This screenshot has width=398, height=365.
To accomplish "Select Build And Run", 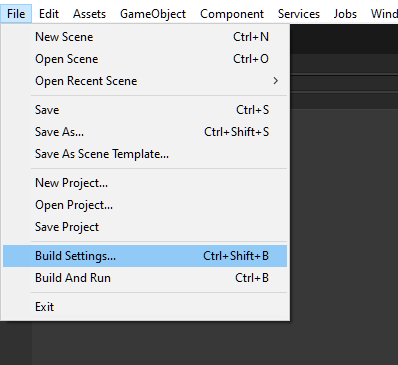I will pyautogui.click(x=145, y=278).
